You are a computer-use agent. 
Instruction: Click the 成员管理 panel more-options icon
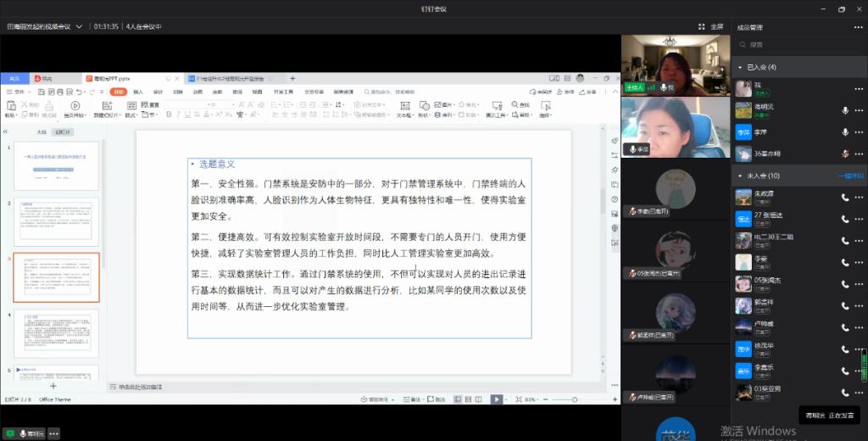point(858,27)
